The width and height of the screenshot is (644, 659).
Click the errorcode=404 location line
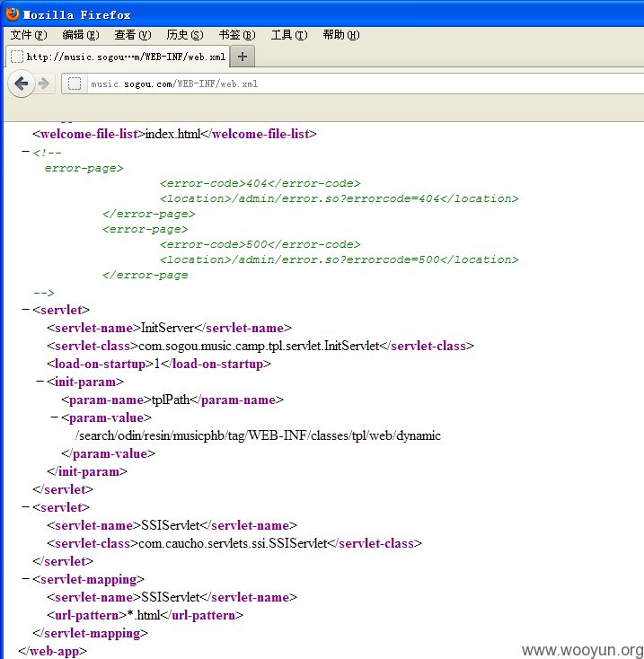pos(340,198)
